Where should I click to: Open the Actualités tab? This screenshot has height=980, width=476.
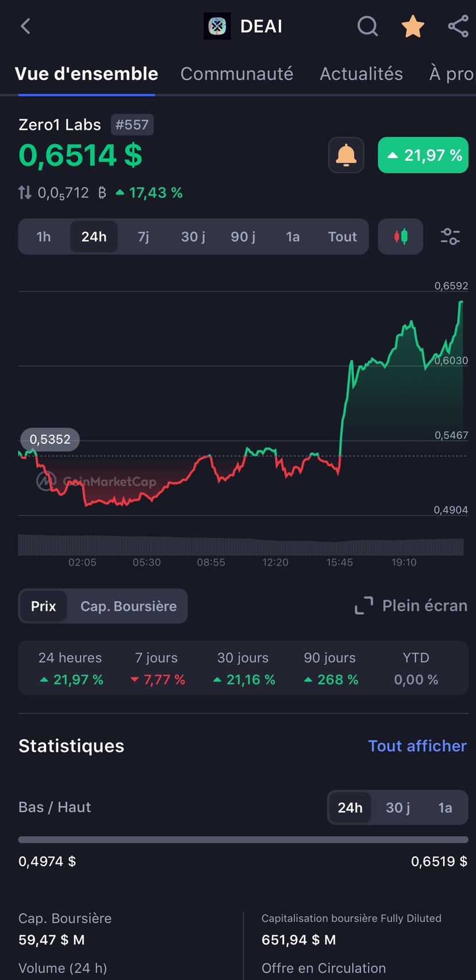pos(361,74)
